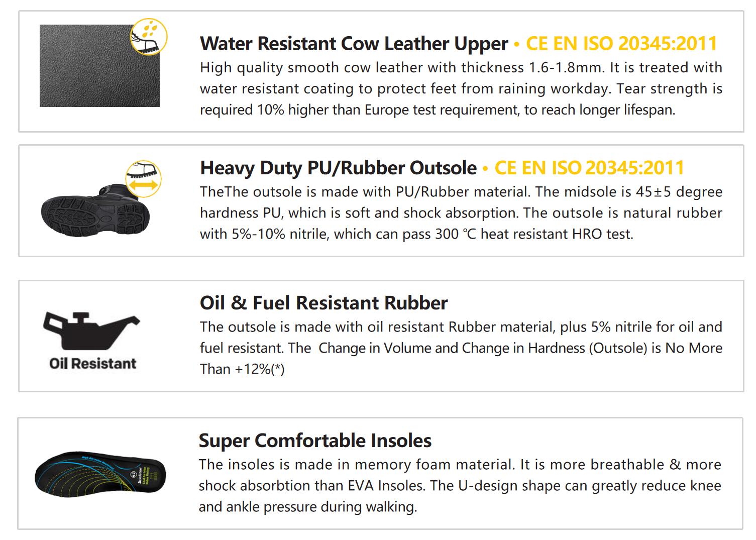Screen dimensions: 756x540
Task: Click the 'Than +12%(*)' text
Action: click(242, 369)
